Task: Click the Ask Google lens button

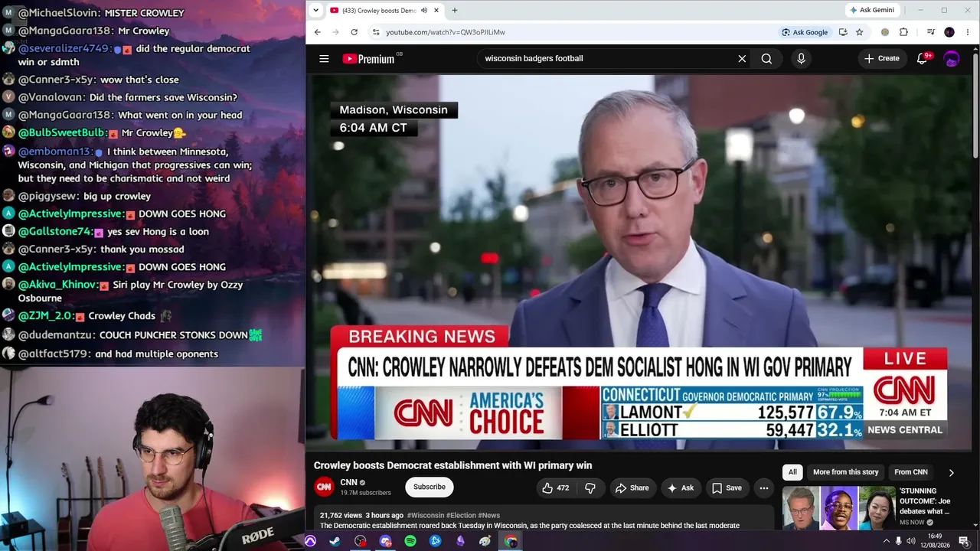Action: click(x=805, y=32)
